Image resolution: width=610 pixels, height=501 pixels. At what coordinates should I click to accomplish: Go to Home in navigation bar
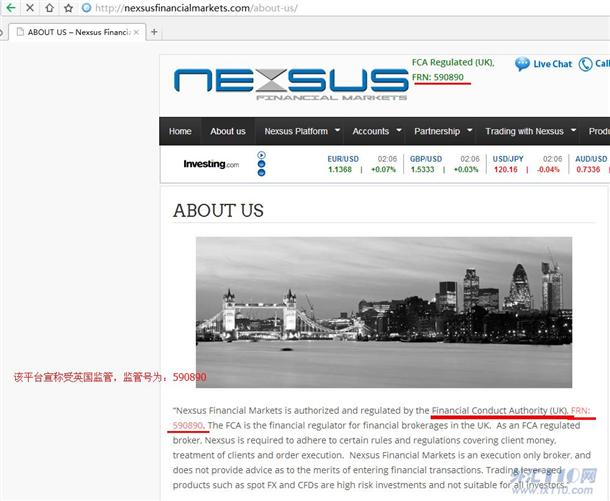point(180,131)
